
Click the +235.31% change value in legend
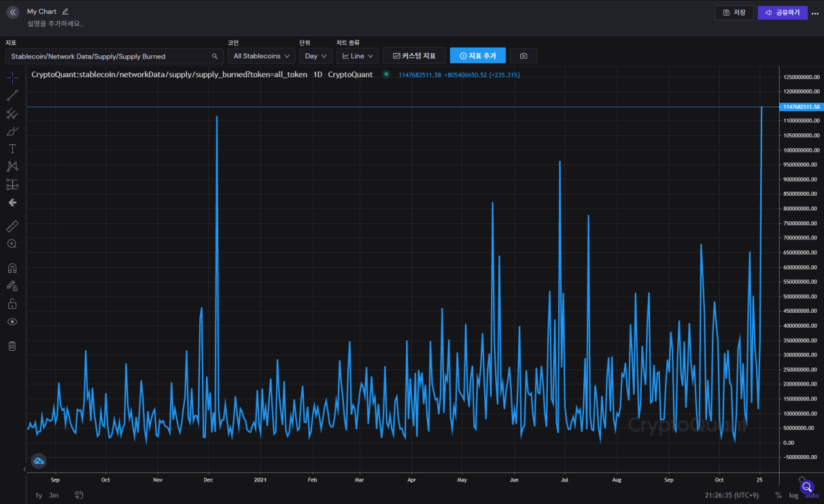click(505, 75)
